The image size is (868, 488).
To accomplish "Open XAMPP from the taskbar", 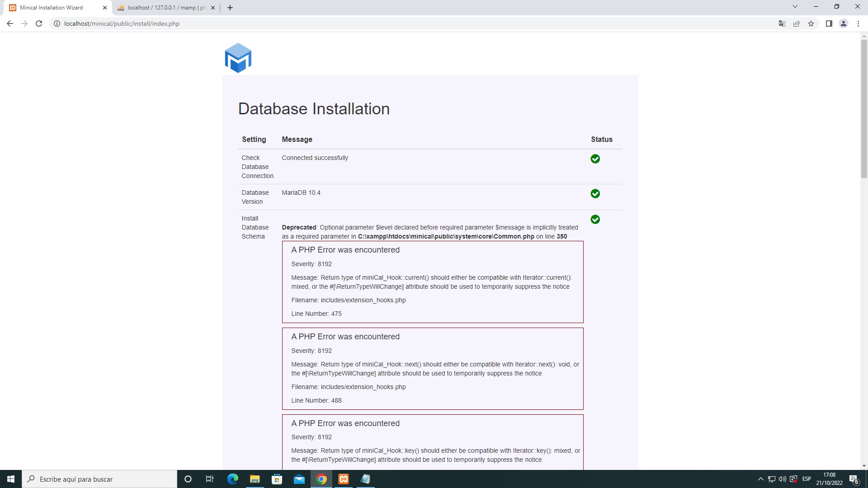I will tap(344, 479).
